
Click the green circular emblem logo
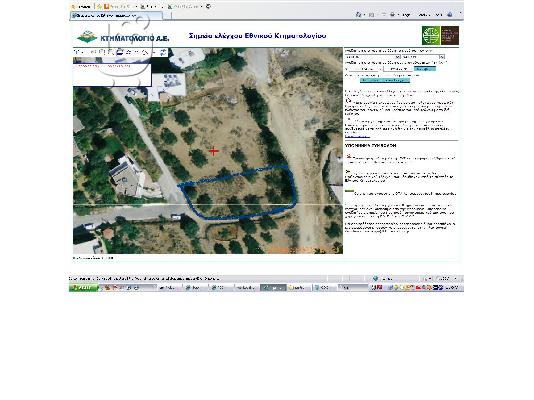[431, 35]
